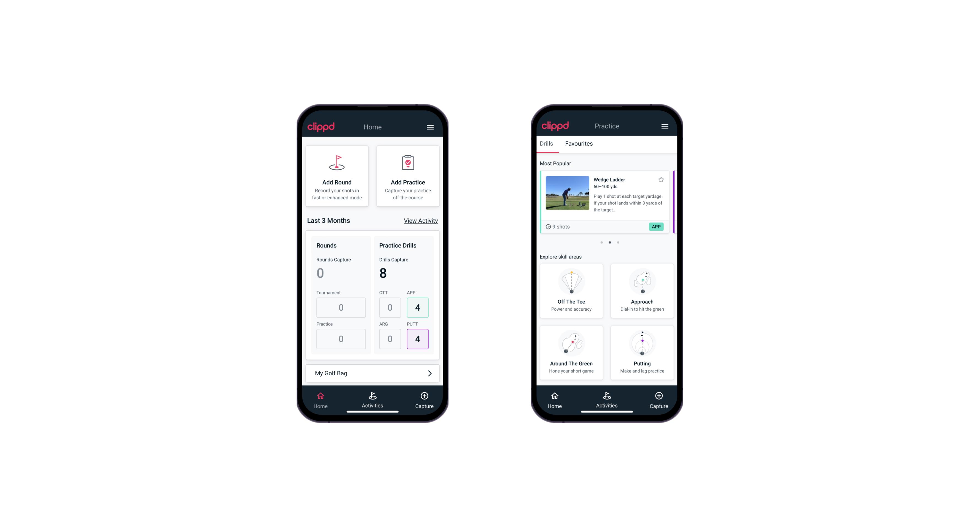Tap View Activity link for last 3 months
This screenshot has width=980, height=527.
tap(420, 220)
